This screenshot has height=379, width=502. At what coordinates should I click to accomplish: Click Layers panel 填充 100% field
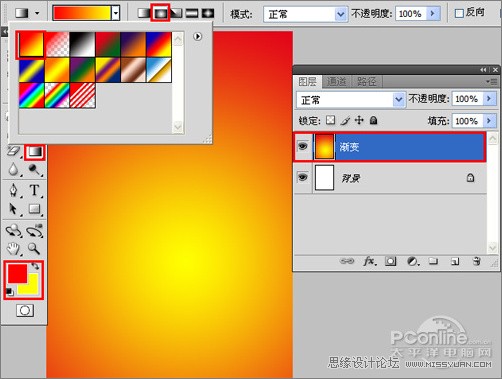pyautogui.click(x=467, y=121)
